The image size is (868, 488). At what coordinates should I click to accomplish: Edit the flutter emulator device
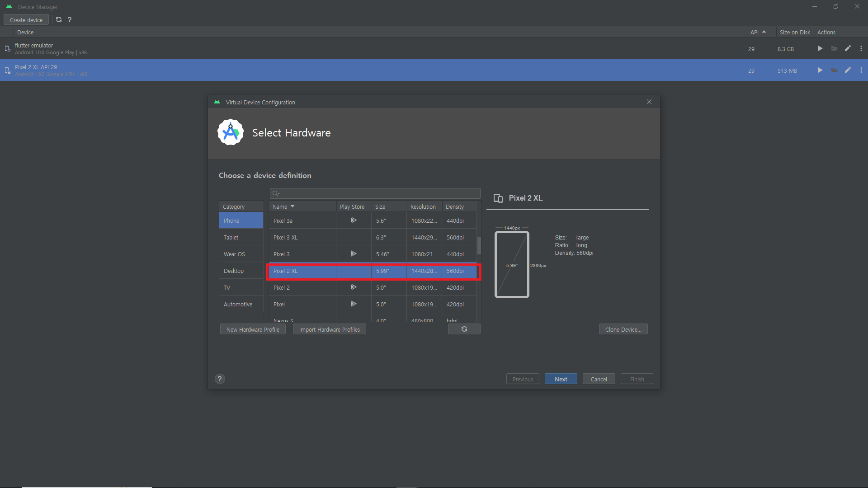coord(848,49)
